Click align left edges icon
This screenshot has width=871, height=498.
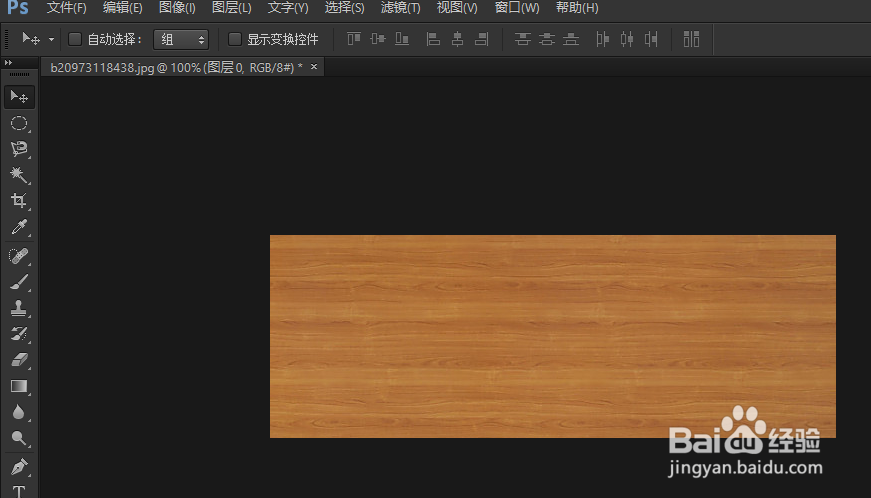[x=433, y=39]
